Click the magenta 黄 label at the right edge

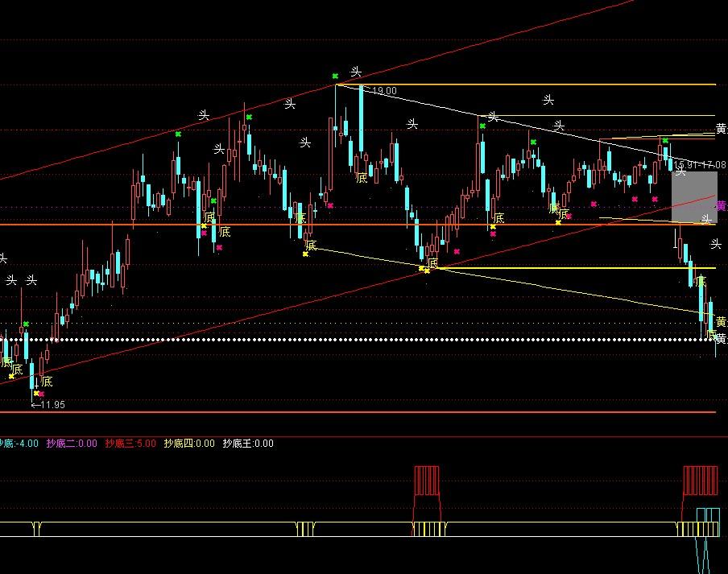[722, 206]
